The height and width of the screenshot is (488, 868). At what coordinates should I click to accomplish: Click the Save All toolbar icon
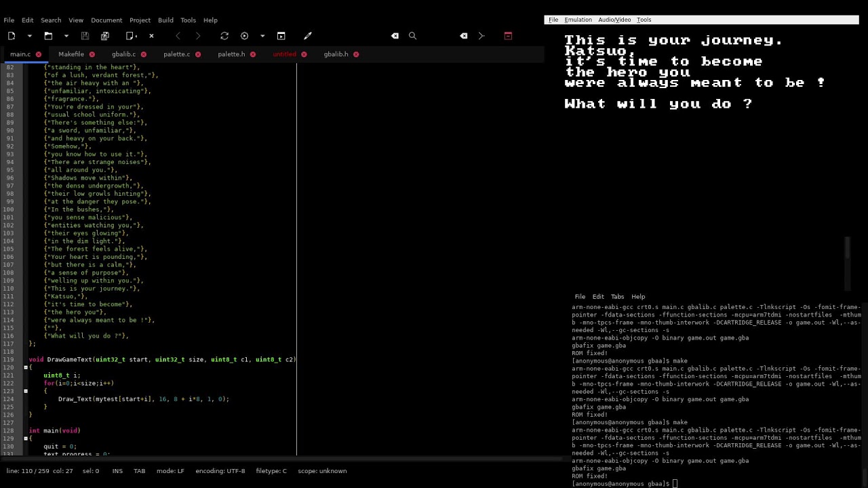pyautogui.click(x=105, y=36)
